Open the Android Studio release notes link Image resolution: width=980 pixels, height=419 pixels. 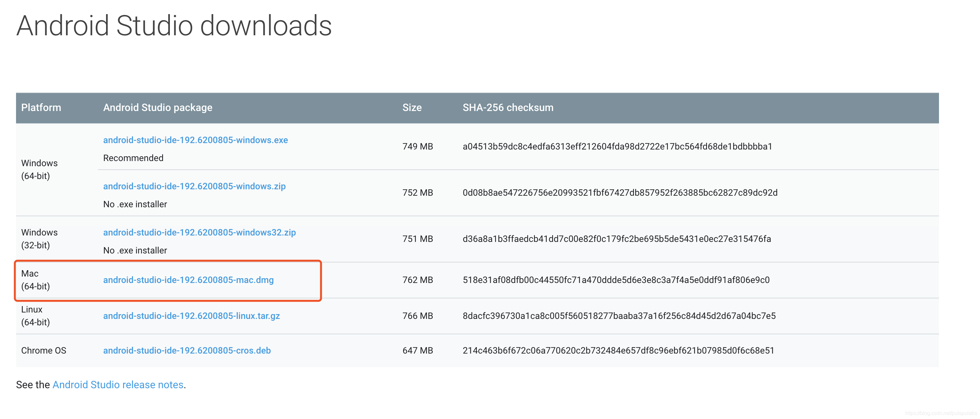click(118, 385)
